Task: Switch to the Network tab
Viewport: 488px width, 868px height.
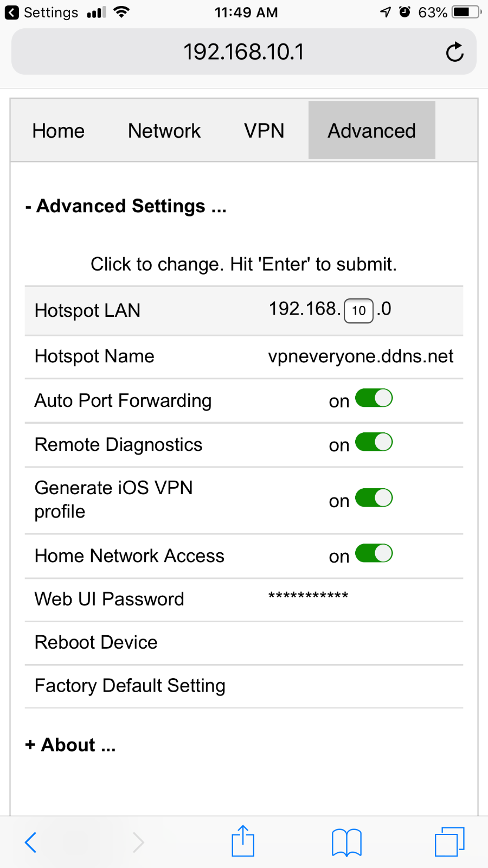Action: (164, 131)
